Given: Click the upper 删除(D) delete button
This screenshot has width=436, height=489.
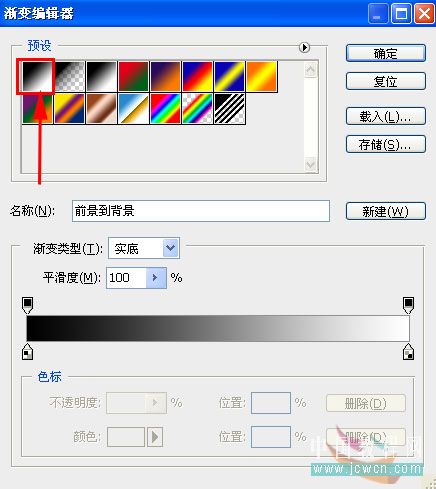Looking at the screenshot, I should [x=366, y=403].
